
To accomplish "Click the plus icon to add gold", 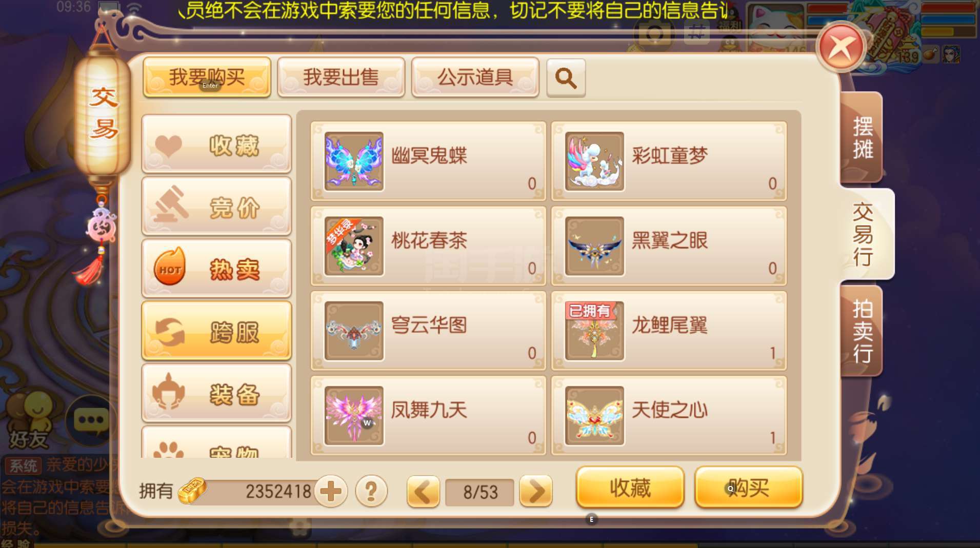I will 331,491.
